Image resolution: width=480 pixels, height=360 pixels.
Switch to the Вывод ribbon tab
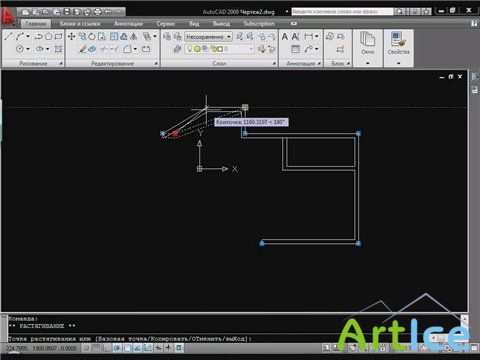click(x=221, y=24)
